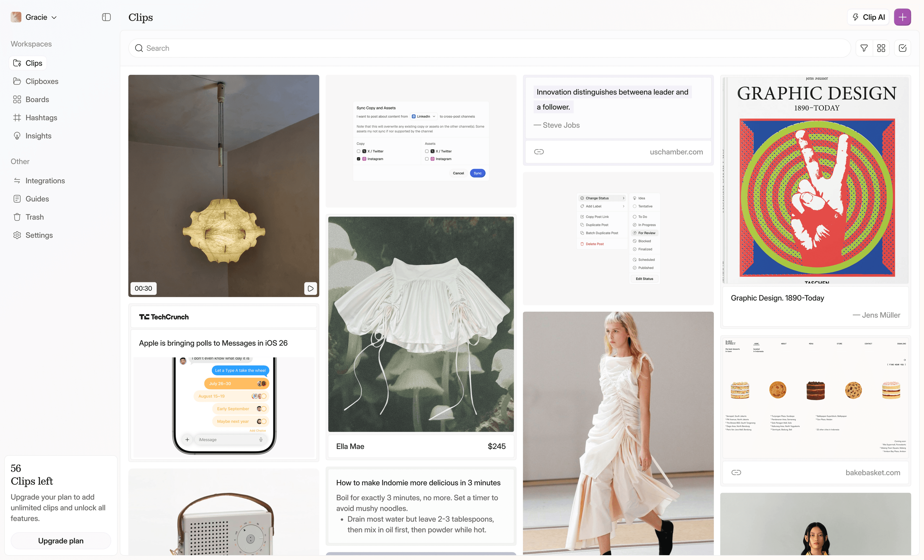Viewport: 924px width, 560px height.
Task: Click the link icon on uschamber.com card
Action: coord(539,152)
